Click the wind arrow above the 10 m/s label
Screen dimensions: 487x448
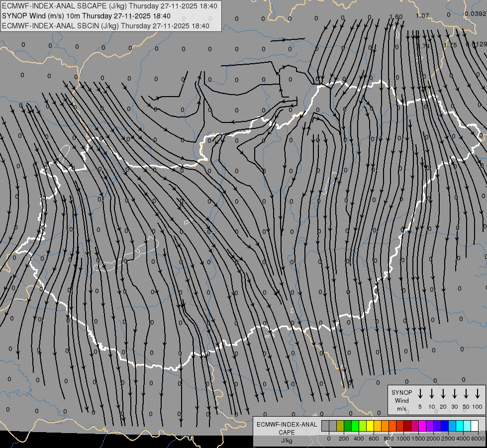[431, 394]
